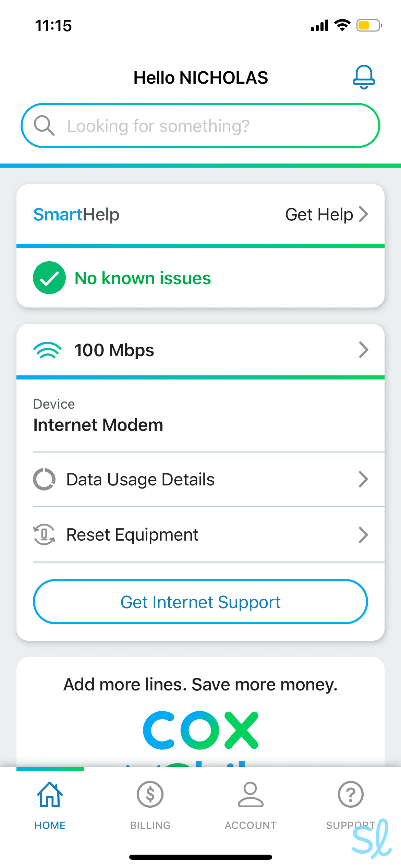Switch to the BILLING tab
The image size is (401, 868).
(150, 825)
